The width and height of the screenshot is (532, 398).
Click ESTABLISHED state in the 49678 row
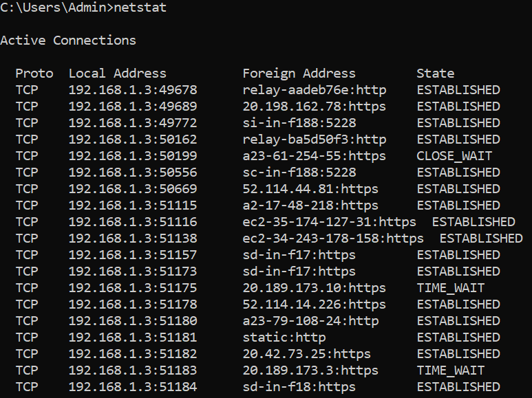(x=458, y=90)
